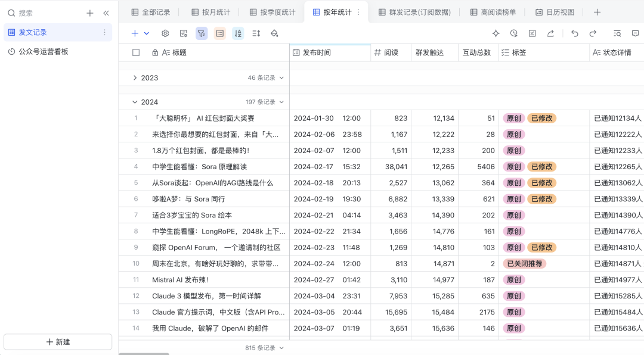Open the 815 条记录 summary dropdown

coord(265,348)
